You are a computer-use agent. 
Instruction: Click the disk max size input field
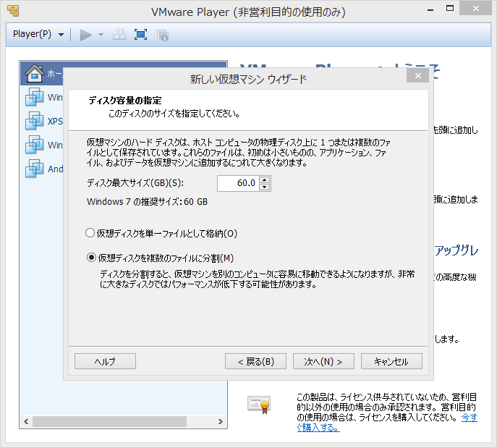[238, 183]
